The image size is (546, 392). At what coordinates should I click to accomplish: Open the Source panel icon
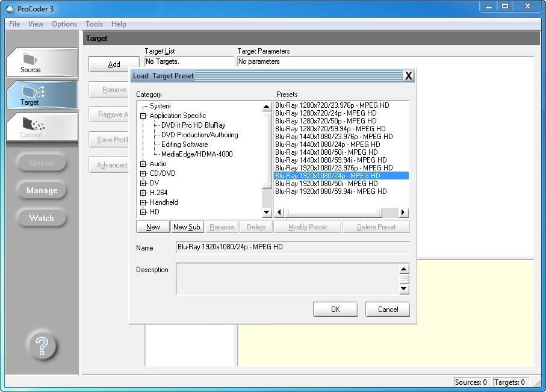[x=42, y=63]
